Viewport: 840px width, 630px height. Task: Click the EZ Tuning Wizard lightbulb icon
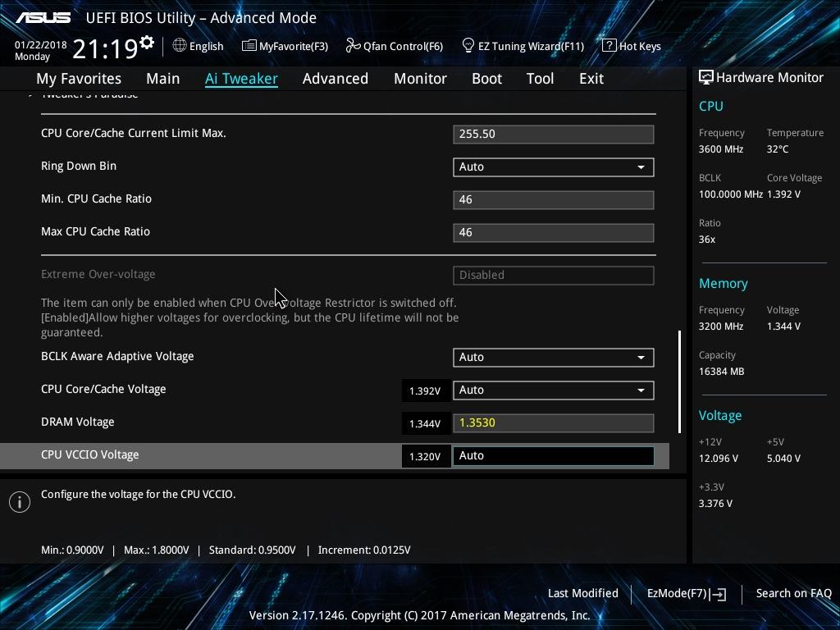(468, 46)
